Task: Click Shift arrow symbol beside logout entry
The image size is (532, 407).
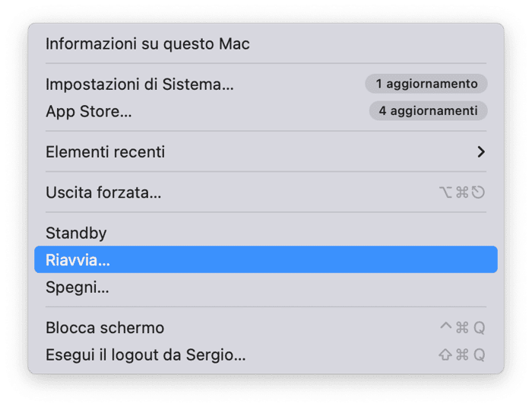Action: tap(446, 355)
